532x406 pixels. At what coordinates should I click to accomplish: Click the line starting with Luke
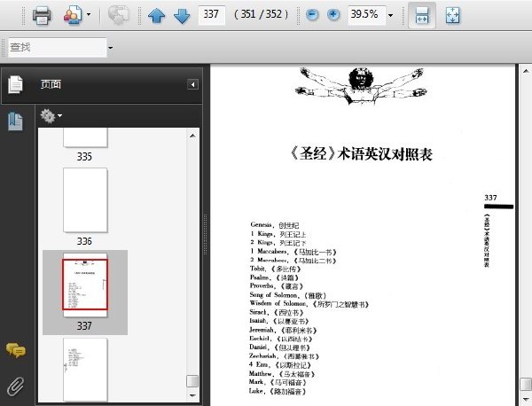(278, 391)
